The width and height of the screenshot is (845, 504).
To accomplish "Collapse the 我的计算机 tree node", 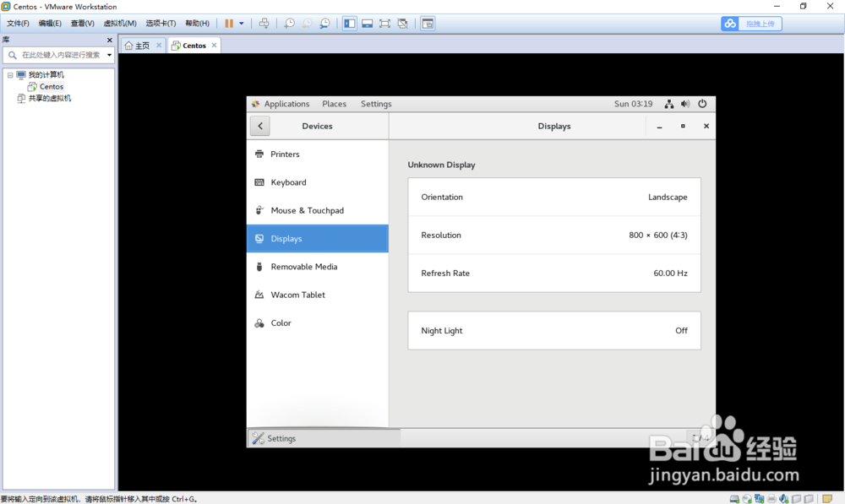I will click(x=10, y=75).
